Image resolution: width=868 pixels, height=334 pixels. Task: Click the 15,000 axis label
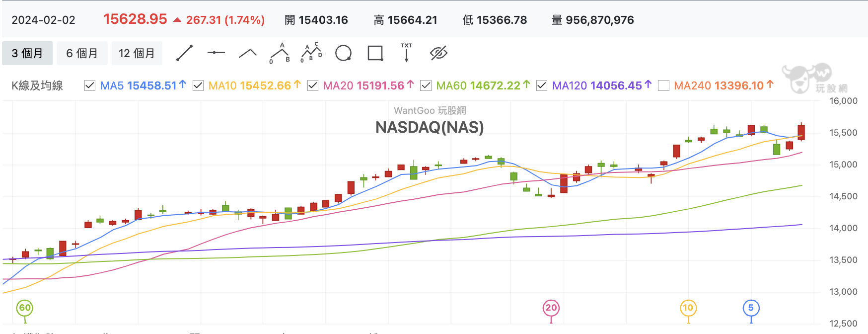843,165
